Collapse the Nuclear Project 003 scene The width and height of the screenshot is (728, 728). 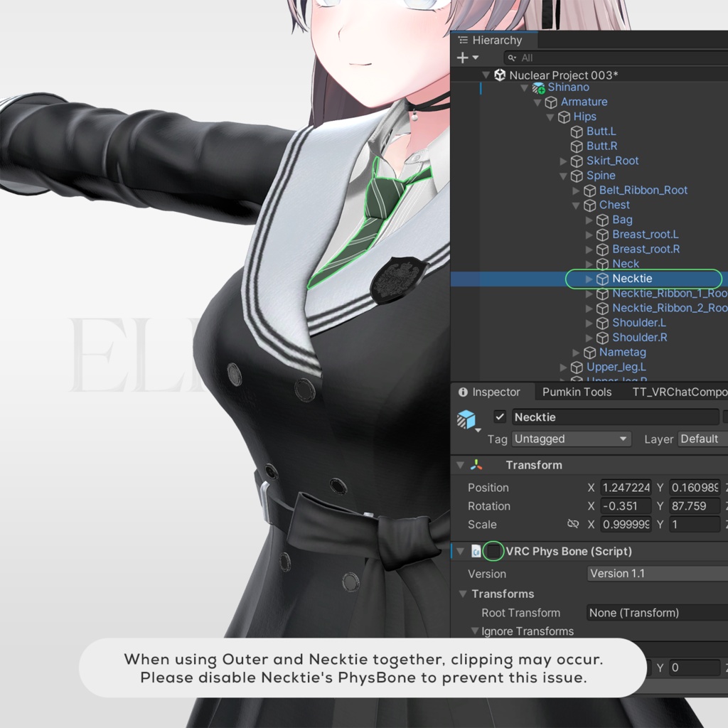click(486, 75)
